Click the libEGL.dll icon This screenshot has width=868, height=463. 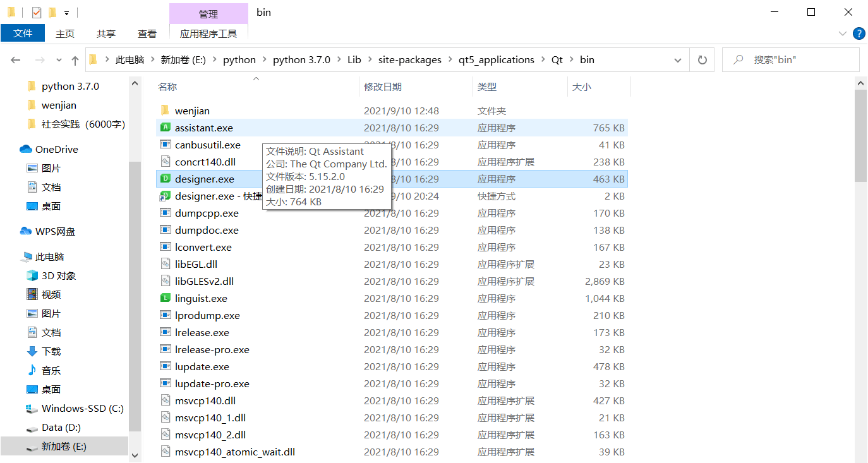tap(166, 264)
